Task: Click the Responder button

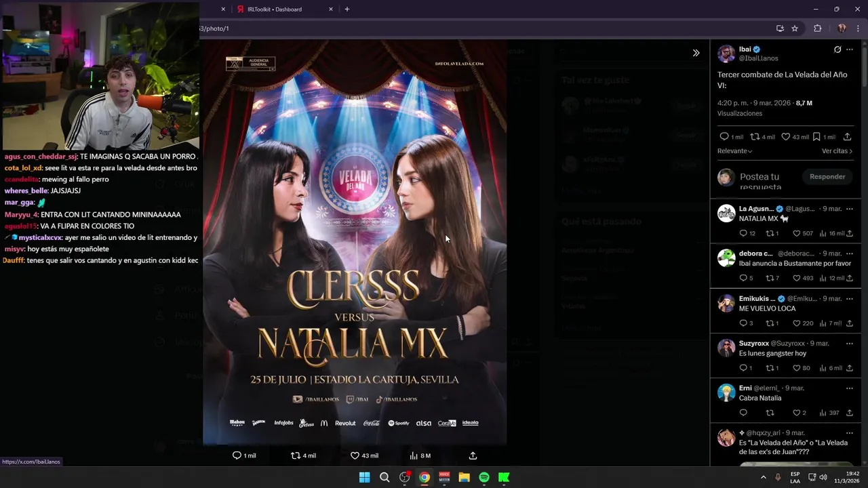Action: click(x=827, y=177)
